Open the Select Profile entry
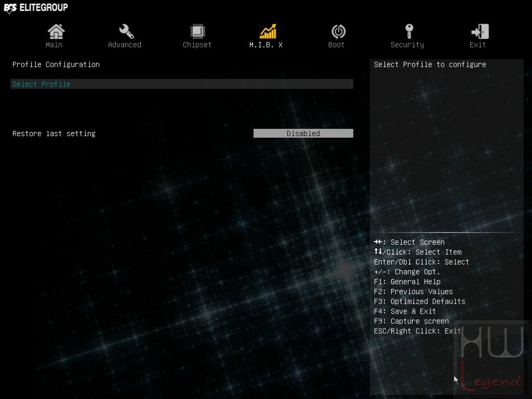Screen dimensions: 532x399 (182, 84)
